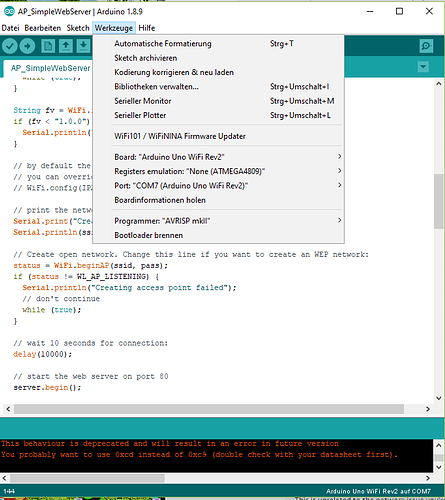Expand the Port "COM7" submenu
This screenshot has height=500, width=445.
click(228, 185)
